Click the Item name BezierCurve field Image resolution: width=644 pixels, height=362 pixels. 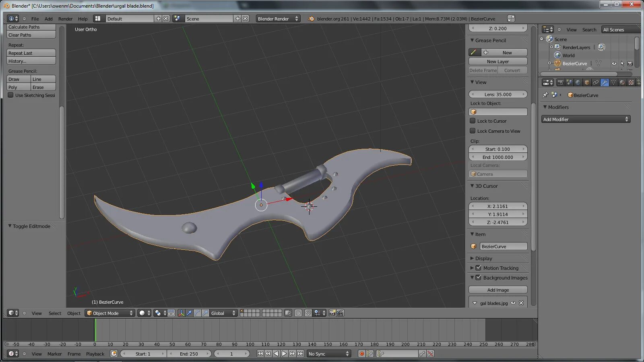[x=503, y=246]
